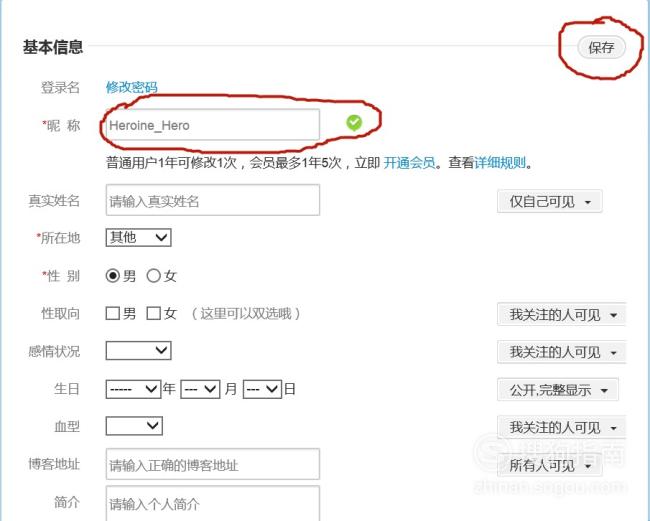This screenshot has height=521, width=650.
Task: View the 详细规则 detailed rules link
Action: (500, 163)
